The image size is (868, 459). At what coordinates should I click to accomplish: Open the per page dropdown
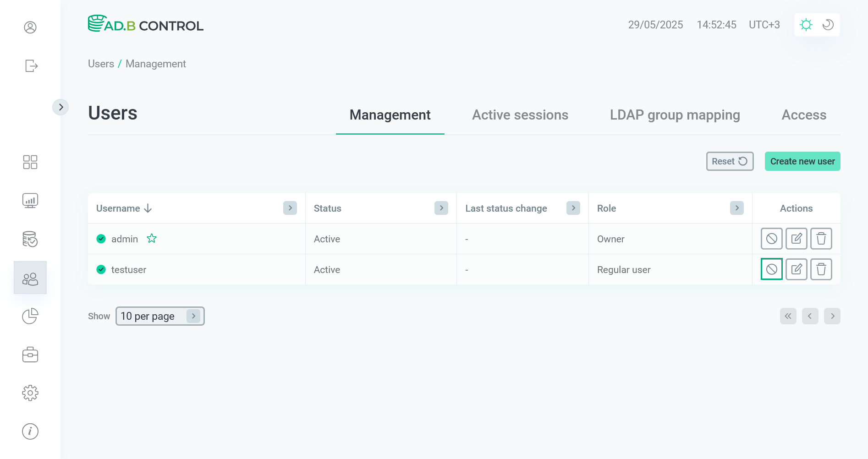[160, 316]
